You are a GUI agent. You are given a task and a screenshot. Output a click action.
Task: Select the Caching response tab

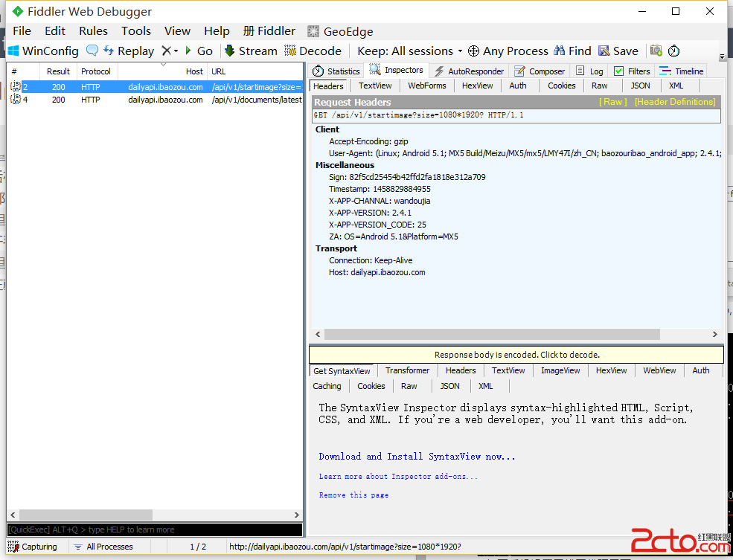pyautogui.click(x=327, y=386)
